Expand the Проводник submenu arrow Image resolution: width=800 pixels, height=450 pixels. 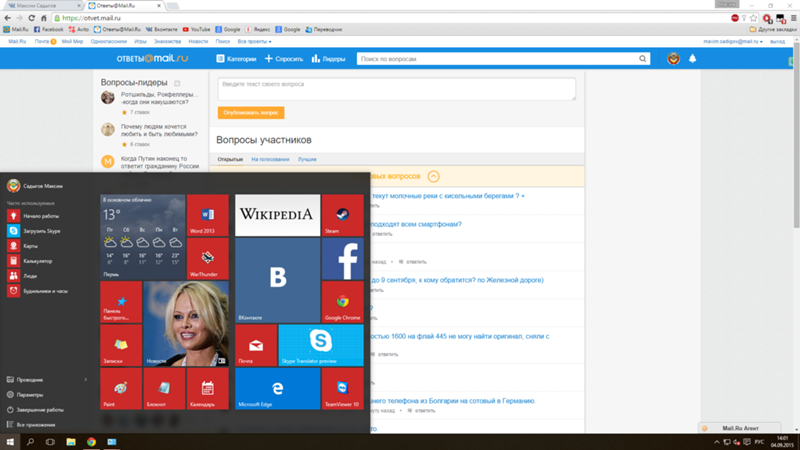[86, 380]
